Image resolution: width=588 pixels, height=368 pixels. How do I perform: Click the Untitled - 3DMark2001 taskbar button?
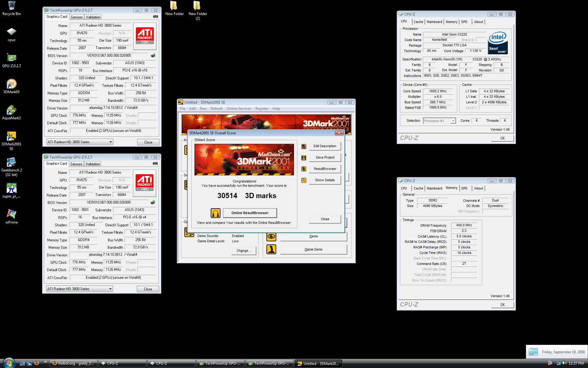tap(318, 363)
